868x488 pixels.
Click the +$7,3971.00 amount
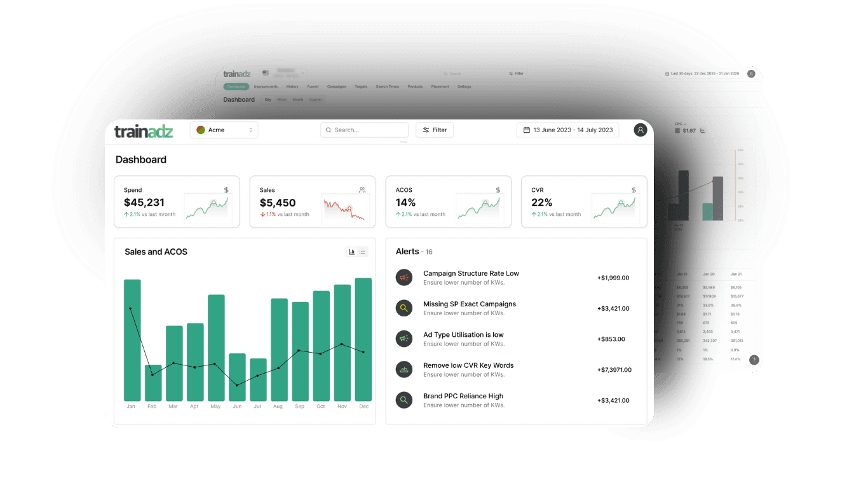click(x=614, y=370)
